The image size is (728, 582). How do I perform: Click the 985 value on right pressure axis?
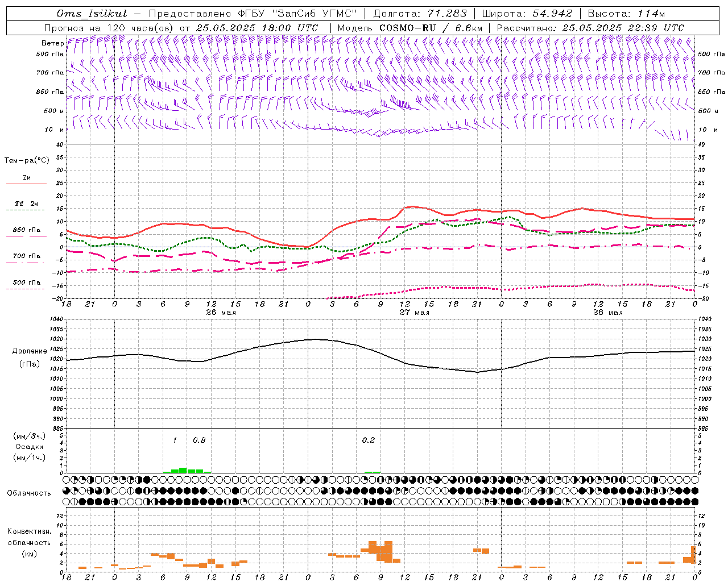point(705,429)
